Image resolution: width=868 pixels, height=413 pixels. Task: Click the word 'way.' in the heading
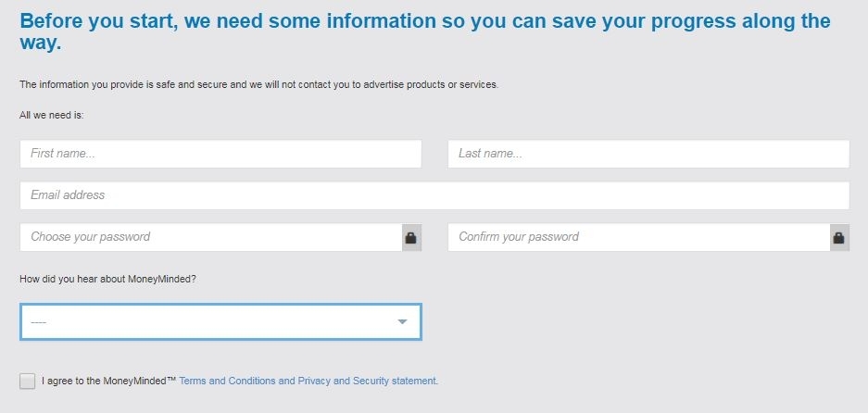pos(41,44)
